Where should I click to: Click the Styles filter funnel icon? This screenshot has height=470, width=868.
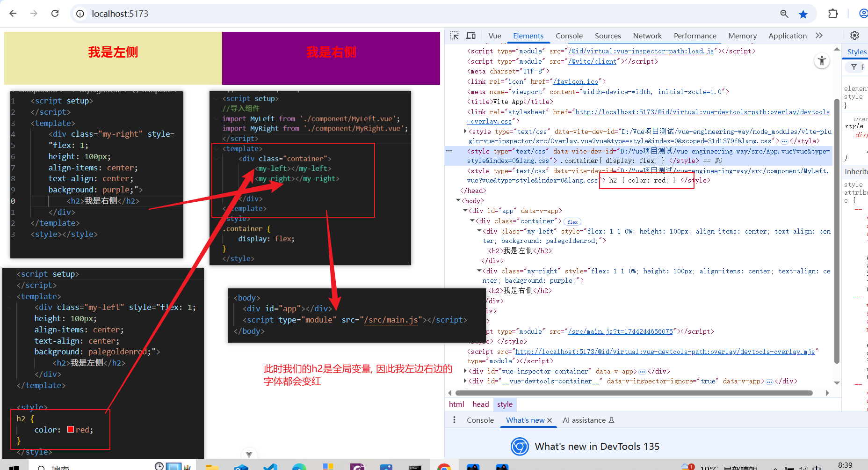pyautogui.click(x=854, y=67)
